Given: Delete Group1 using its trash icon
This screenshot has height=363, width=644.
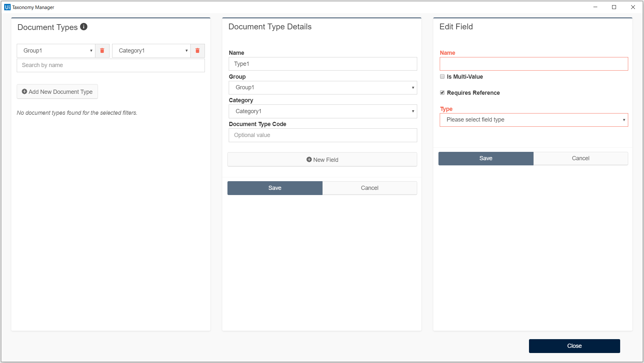Looking at the screenshot, I should point(102,51).
